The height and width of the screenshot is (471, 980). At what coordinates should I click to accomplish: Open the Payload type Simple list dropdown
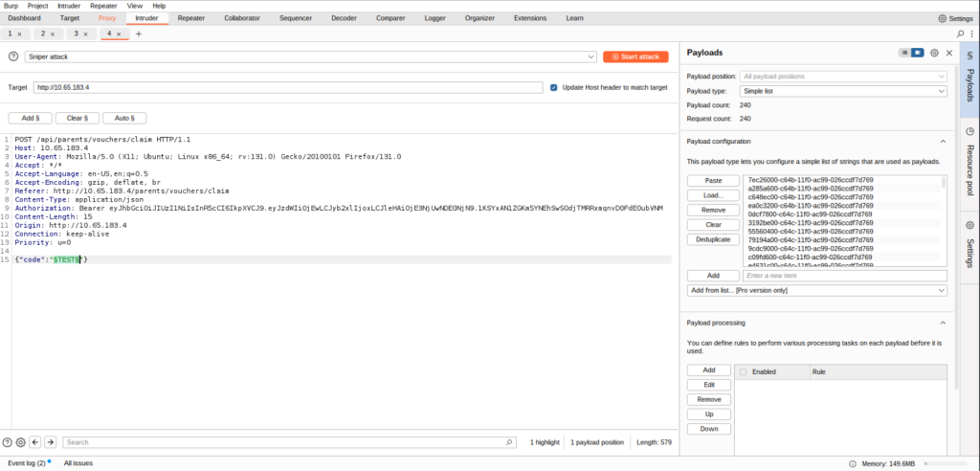pyautogui.click(x=844, y=91)
